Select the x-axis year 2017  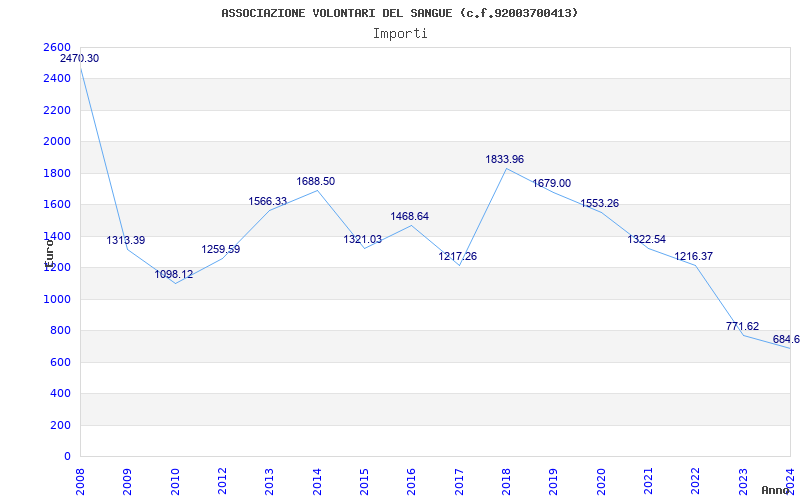459,482
